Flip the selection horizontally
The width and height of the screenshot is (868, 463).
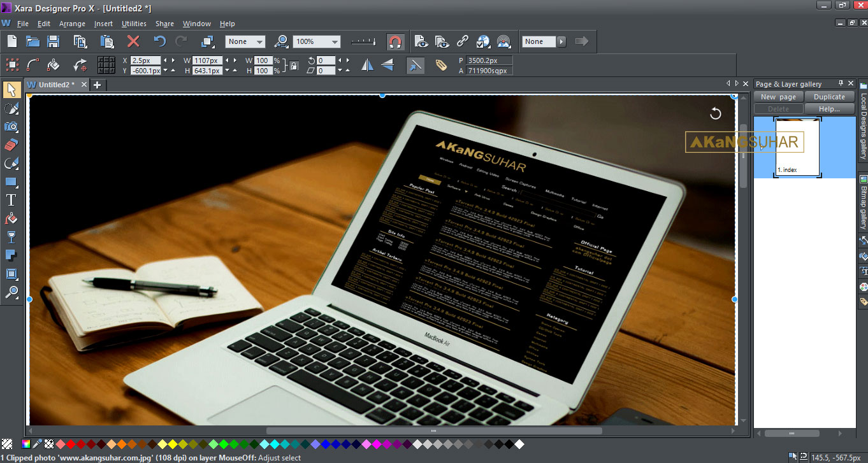tap(367, 65)
